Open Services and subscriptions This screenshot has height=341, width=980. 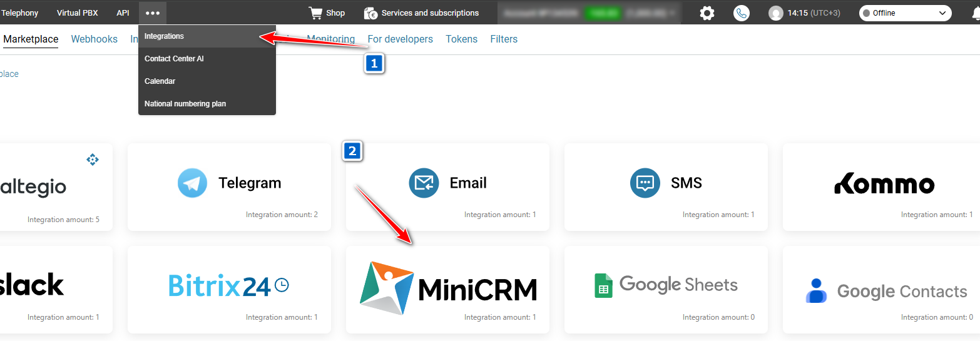point(421,13)
